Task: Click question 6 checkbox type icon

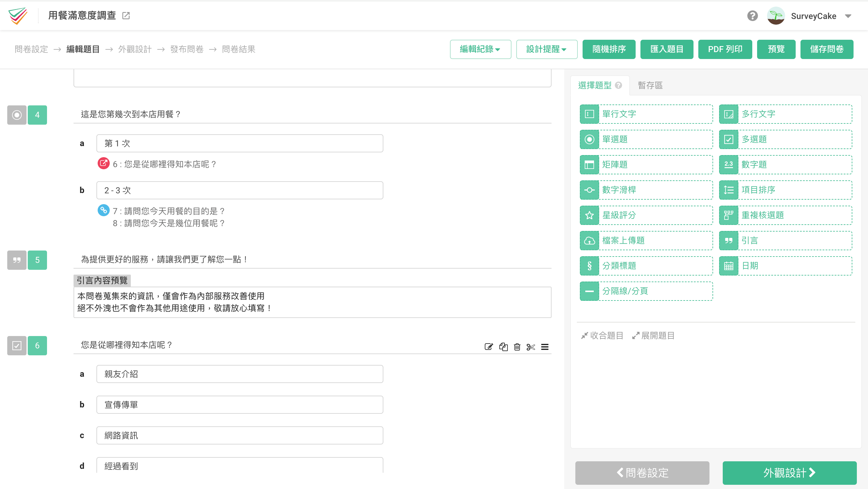Action: 17,346
